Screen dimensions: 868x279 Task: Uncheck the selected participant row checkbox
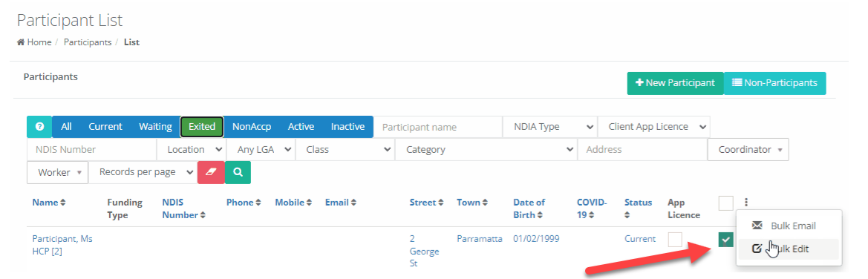click(725, 240)
